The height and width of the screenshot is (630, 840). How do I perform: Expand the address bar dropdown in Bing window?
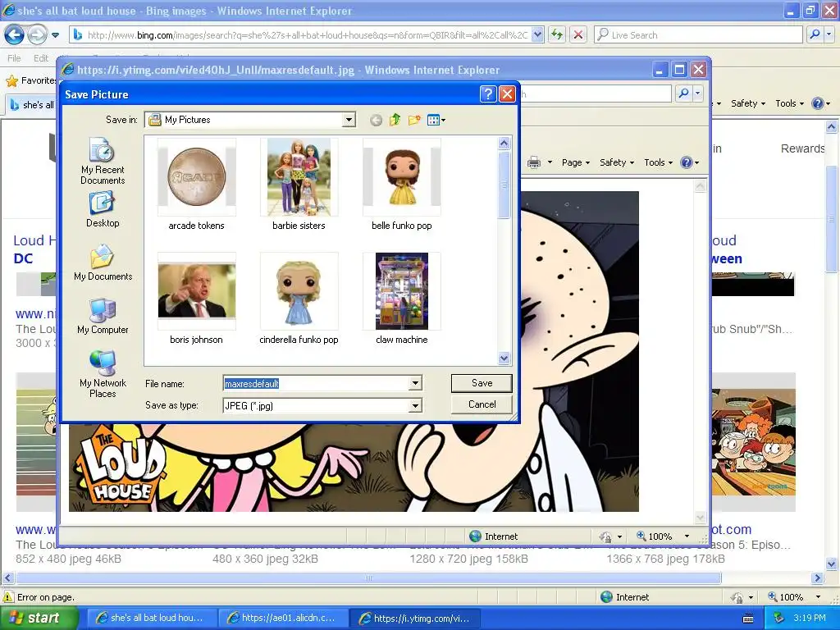[x=538, y=34]
